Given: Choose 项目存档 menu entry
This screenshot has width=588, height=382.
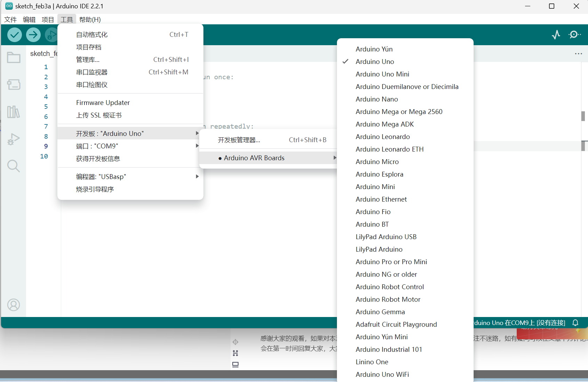Looking at the screenshot, I should click(x=130, y=47).
